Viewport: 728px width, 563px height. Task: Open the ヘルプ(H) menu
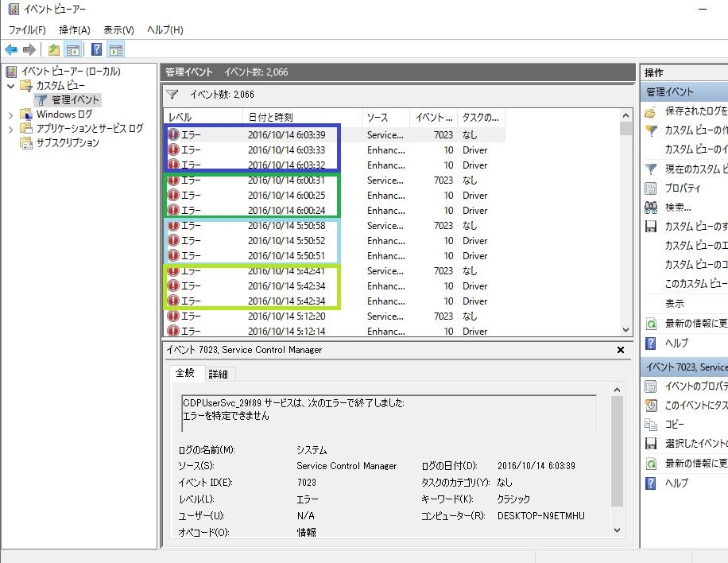point(165,30)
